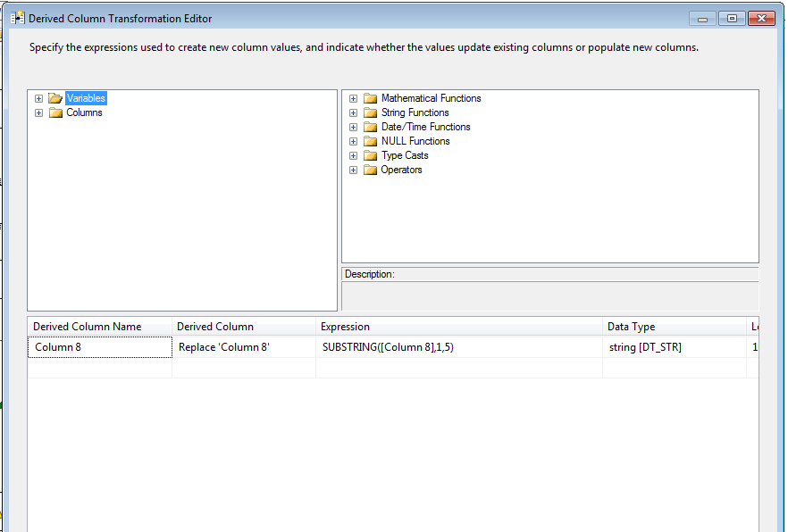Edit the Derived Column Name cell 'Column 8'
This screenshot has width=788, height=532.
click(x=99, y=347)
